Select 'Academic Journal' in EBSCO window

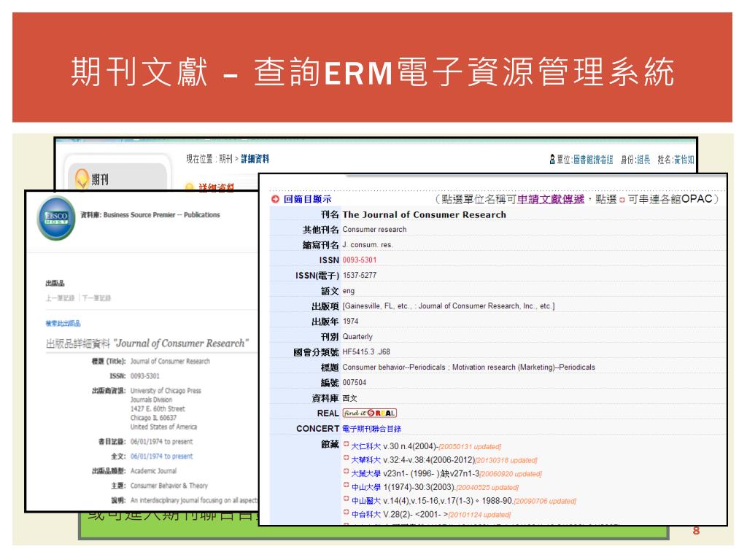tap(153, 471)
